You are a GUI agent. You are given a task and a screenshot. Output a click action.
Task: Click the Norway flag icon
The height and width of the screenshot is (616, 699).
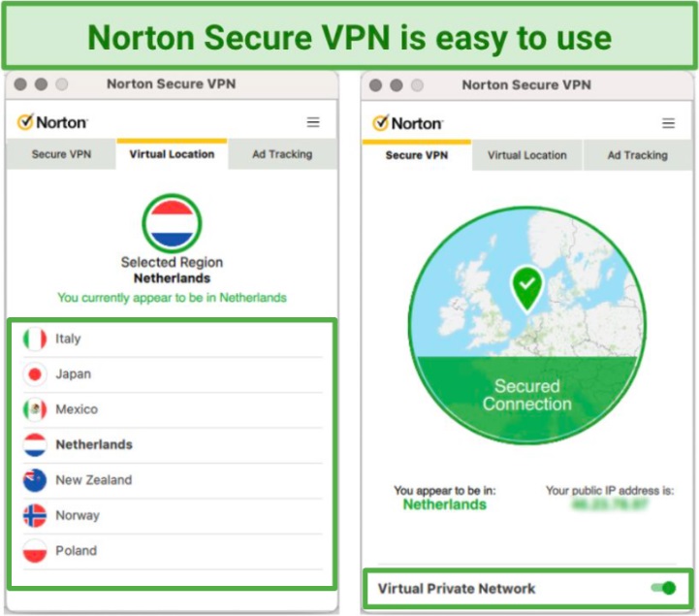click(34, 516)
